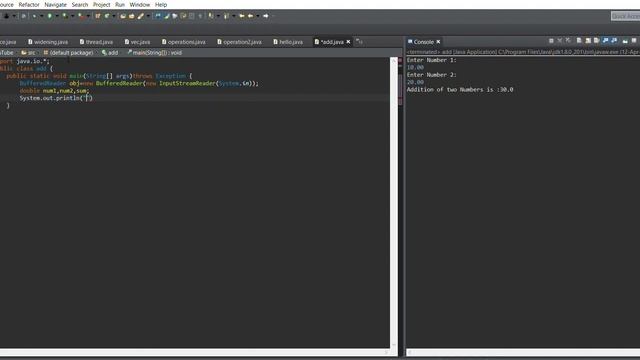Viewport: 640px width, 360px height.
Task: Open the External Tools dropdown arrow
Action: coord(88,16)
